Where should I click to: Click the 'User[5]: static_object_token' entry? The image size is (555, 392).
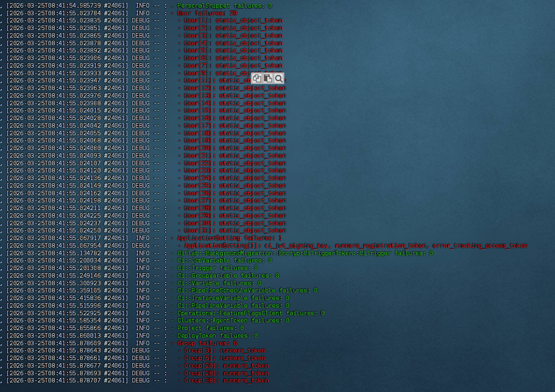(233, 50)
